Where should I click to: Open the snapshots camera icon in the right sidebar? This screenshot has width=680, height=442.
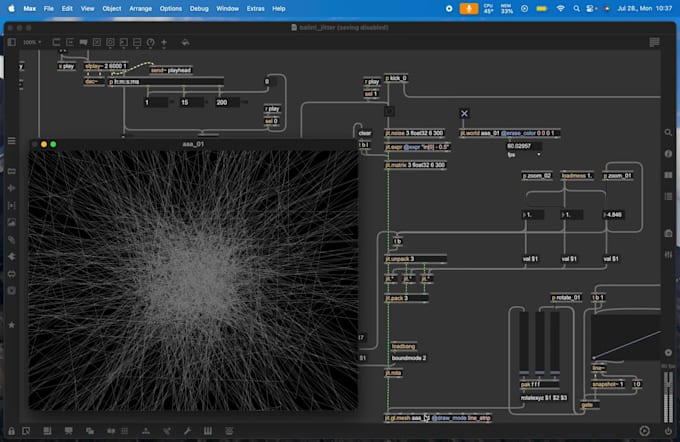[x=668, y=233]
